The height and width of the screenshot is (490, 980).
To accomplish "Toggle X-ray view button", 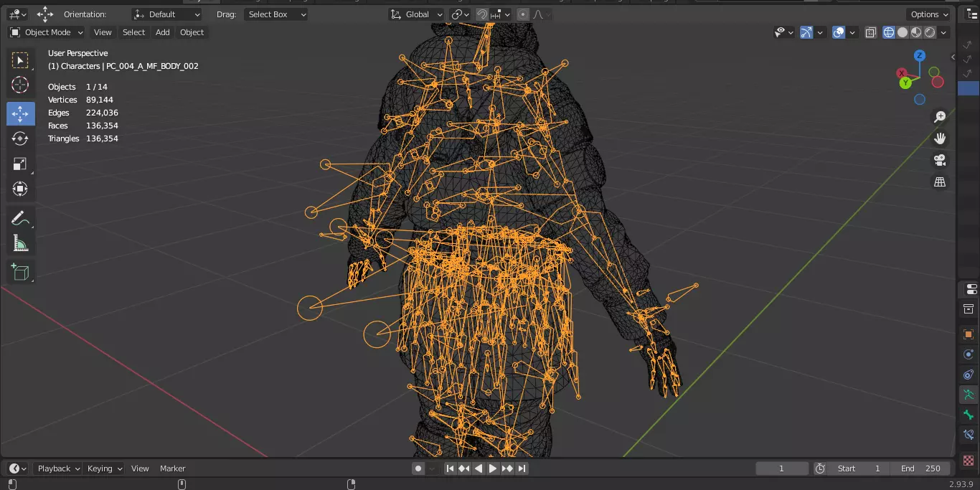I will click(x=871, y=32).
